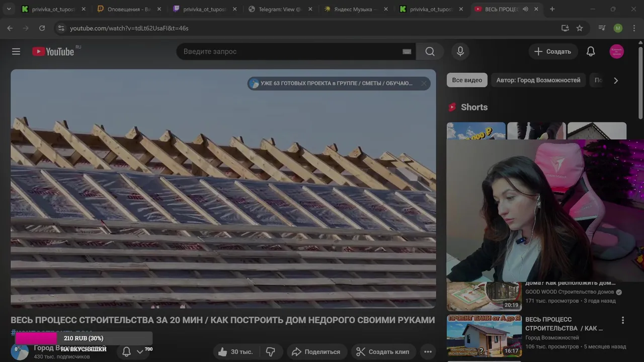644x362 pixels.
Task: Open suggested video title ВЕСЬ ПРОЦЕСС СТРОИТЕЛЬСТВА
Action: [564, 324]
